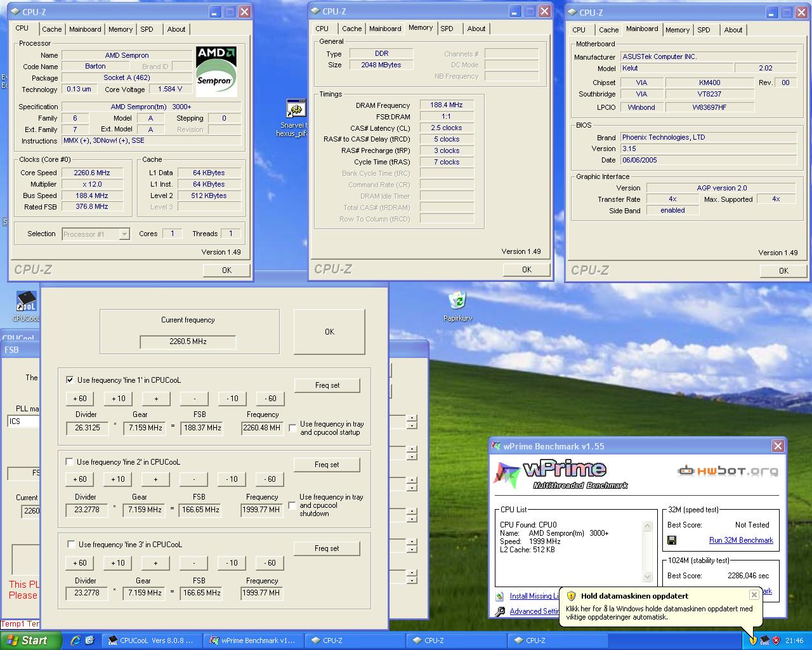Click the second spinner behind the FSB dialog

[x=412, y=453]
